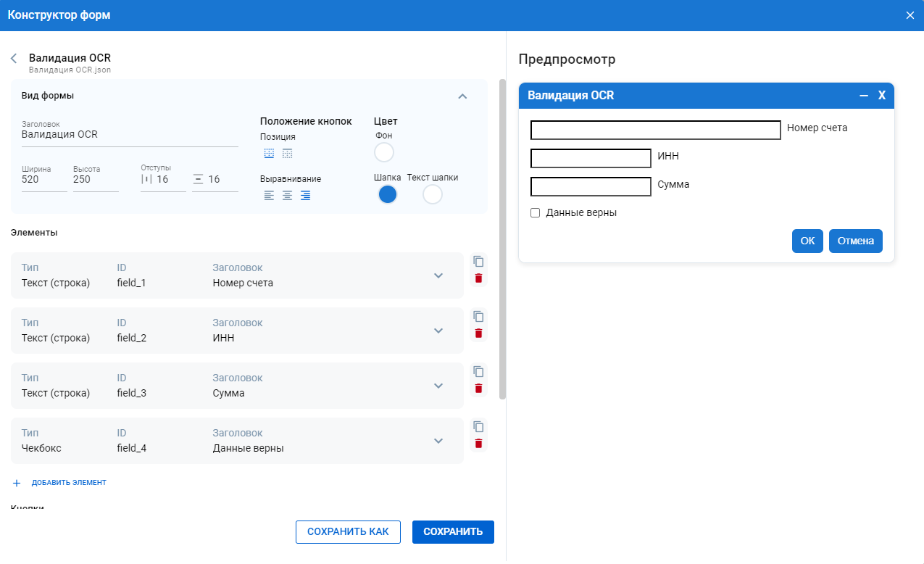Align buttons to the center

coord(288,195)
